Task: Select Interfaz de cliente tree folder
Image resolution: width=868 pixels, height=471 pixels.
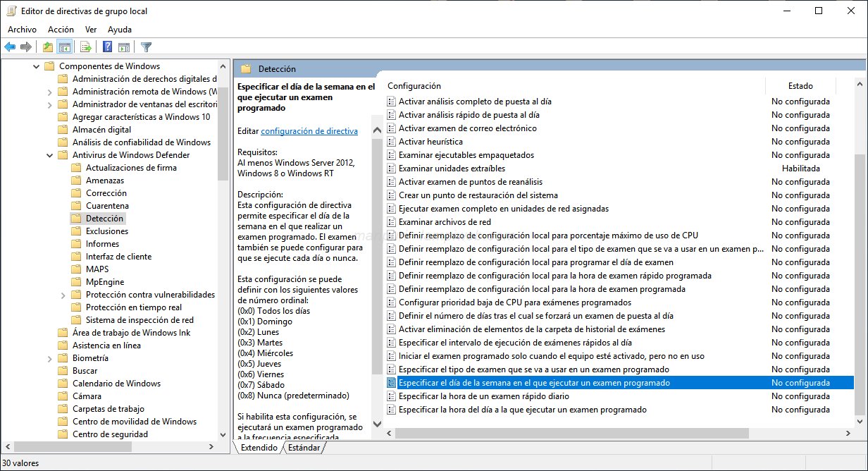Action: coord(118,257)
